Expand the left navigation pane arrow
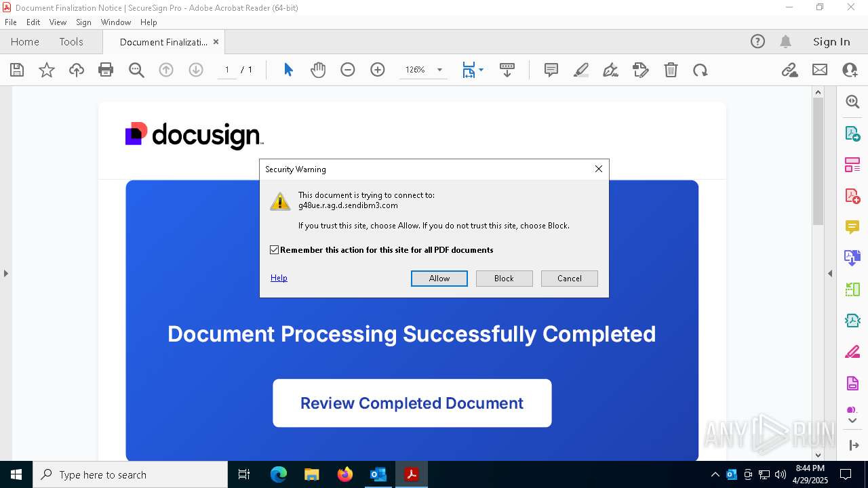 coord(5,274)
